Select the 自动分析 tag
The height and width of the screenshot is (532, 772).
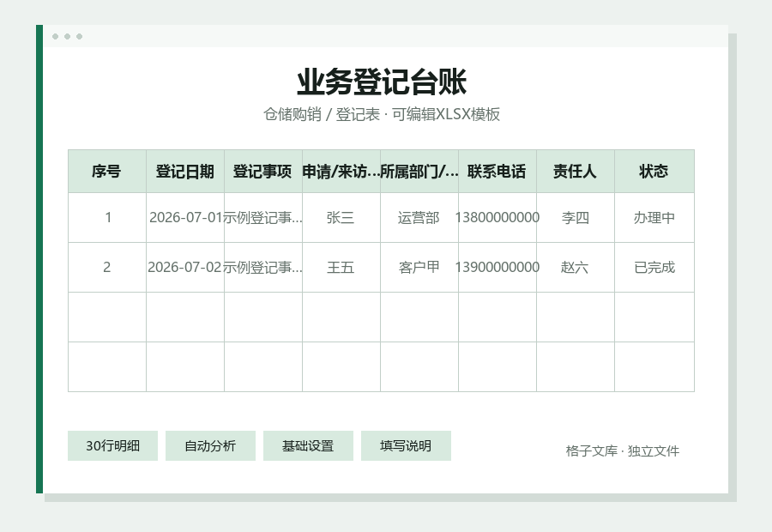[210, 446]
